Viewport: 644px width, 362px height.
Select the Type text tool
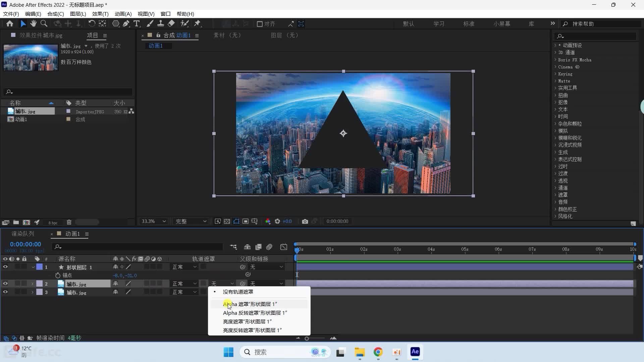(137, 24)
